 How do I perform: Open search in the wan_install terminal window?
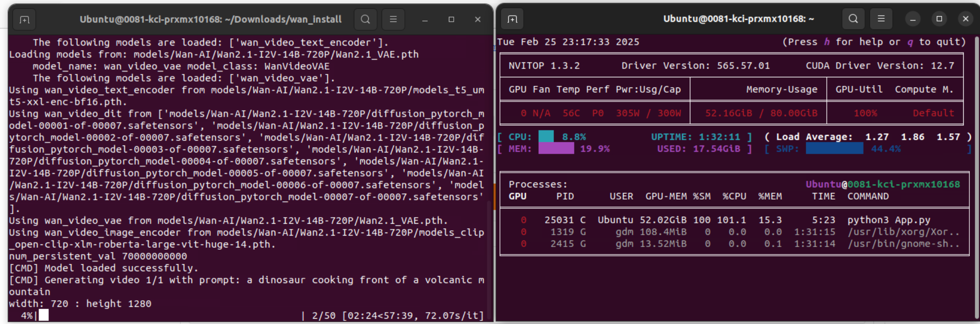point(365,19)
